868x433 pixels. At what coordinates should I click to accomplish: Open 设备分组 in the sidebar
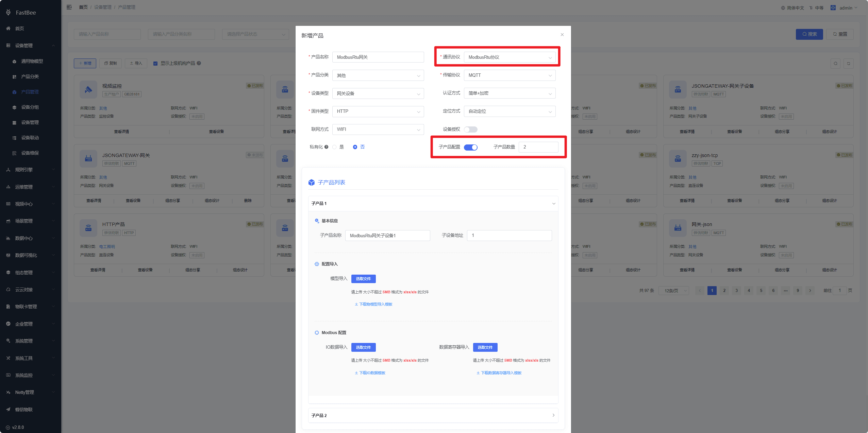[x=30, y=107]
